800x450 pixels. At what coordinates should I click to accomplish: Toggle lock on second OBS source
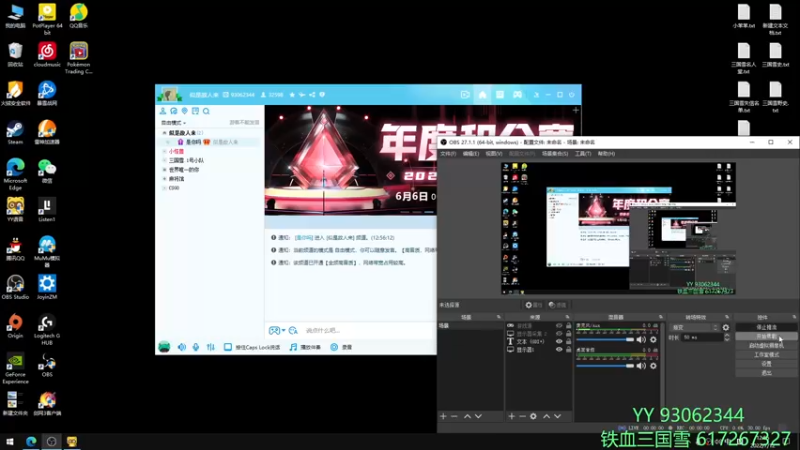tap(568, 334)
